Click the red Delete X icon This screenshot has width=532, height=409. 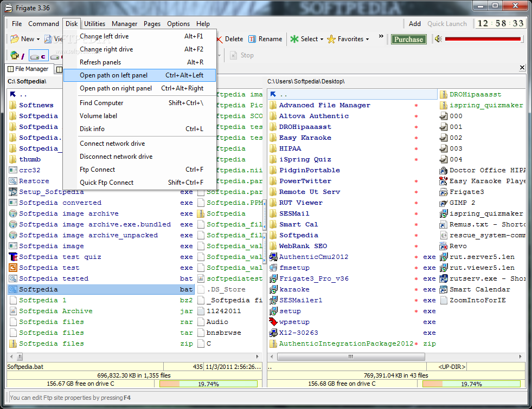pyautogui.click(x=220, y=40)
